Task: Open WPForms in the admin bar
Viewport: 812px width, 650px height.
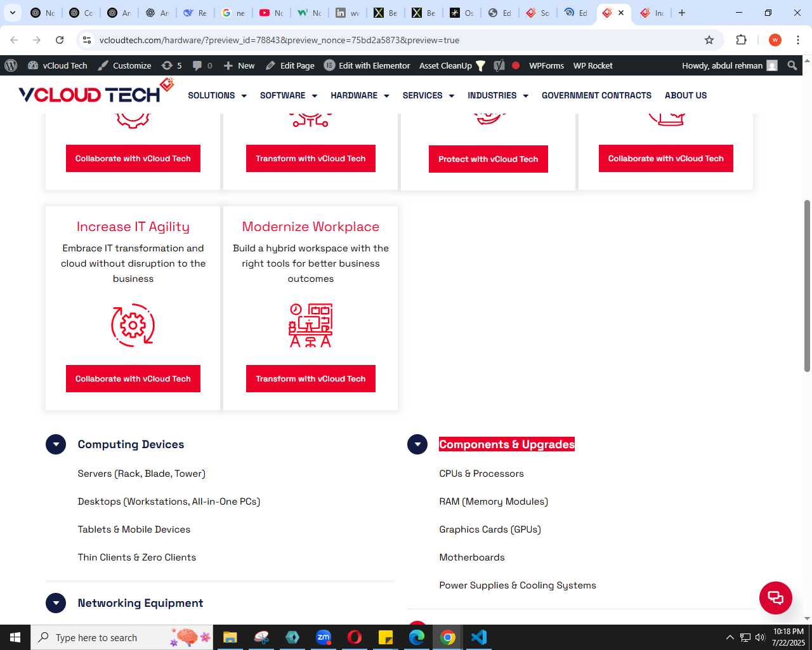Action: click(x=546, y=65)
